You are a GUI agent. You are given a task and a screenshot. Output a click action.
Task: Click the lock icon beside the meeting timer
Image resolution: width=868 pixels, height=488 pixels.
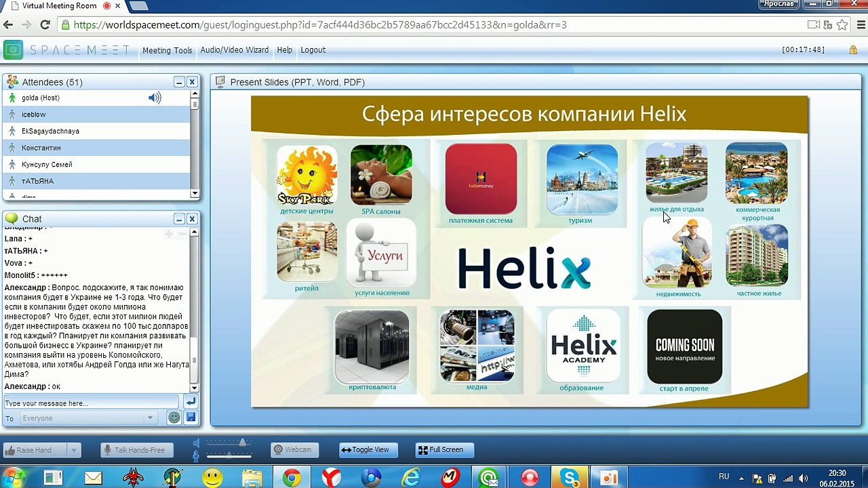pos(853,49)
